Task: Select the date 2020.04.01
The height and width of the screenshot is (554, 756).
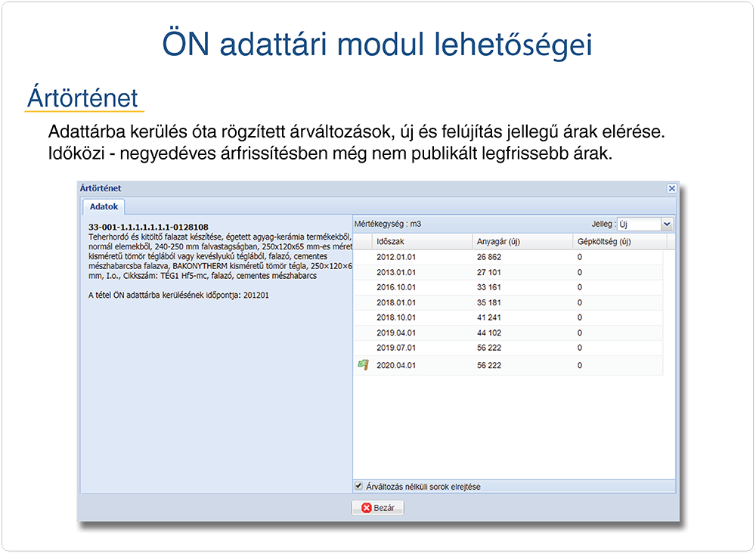Action: coord(396,366)
